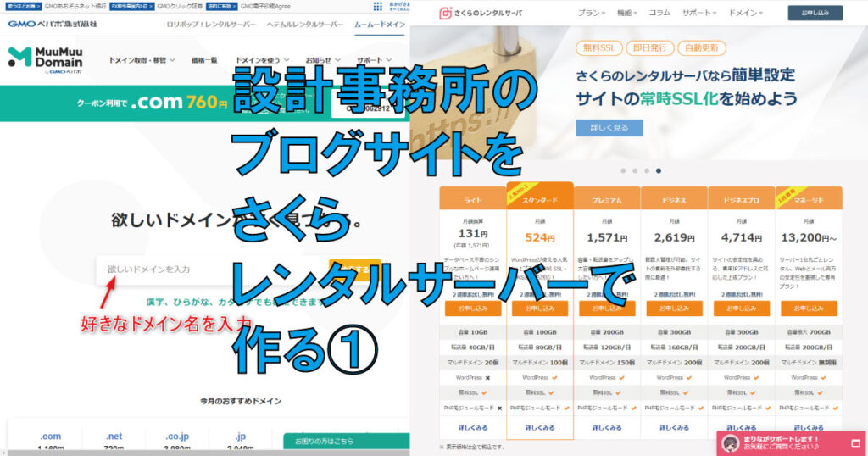Click GMOクリック証券 top link
The image size is (868, 456).
click(x=180, y=6)
